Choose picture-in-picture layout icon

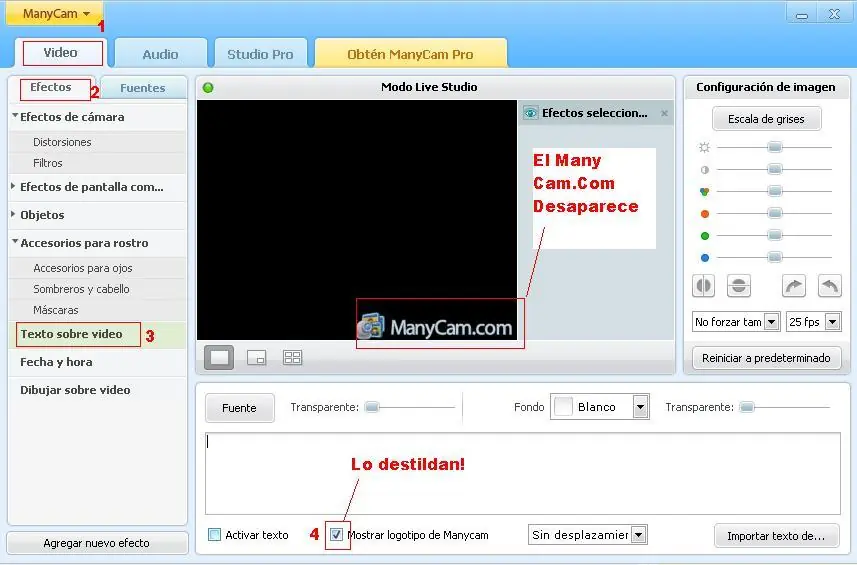(x=256, y=358)
